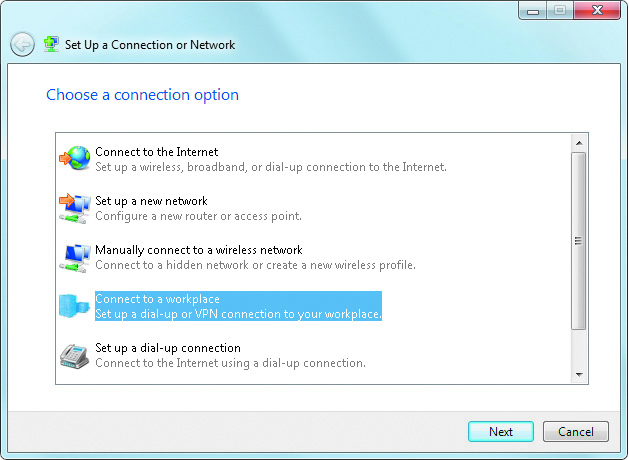Select the highlighted Connect to a workplace entry
629x460 pixels.
238,306
